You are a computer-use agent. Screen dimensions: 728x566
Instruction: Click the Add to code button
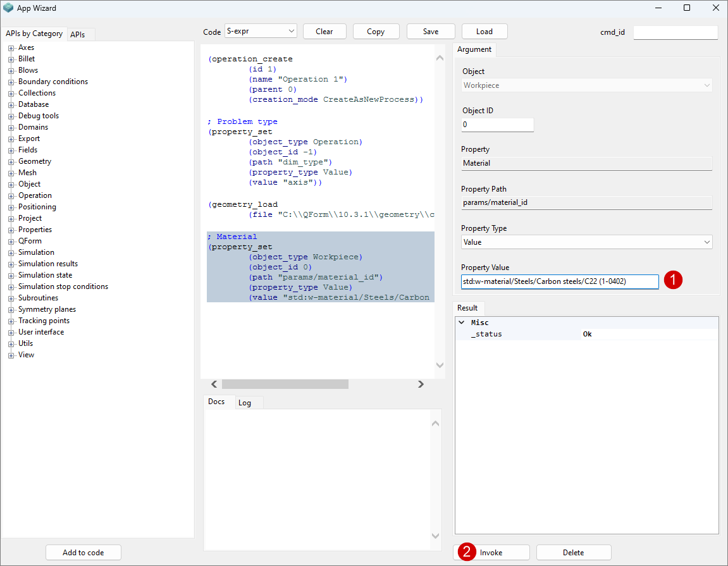click(83, 552)
